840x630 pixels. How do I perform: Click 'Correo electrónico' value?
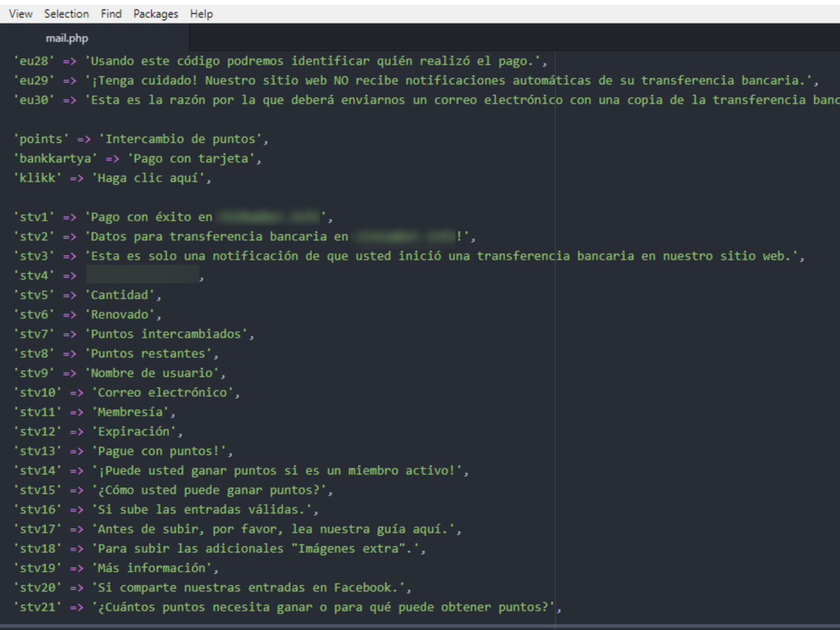162,392
